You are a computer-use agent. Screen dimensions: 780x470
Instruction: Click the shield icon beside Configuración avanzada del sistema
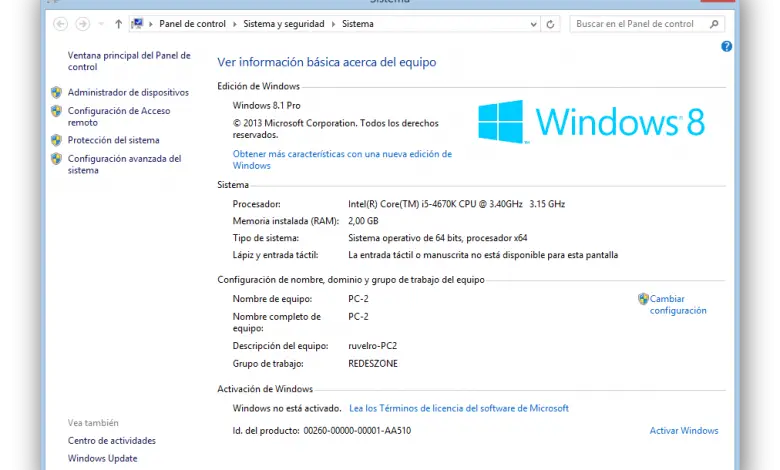56,159
